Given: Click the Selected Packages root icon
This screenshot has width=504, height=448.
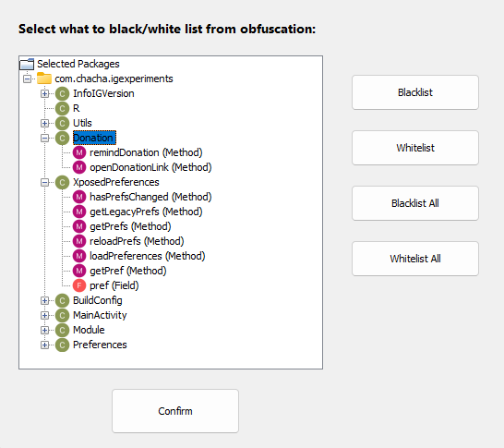Looking at the screenshot, I should pos(27,64).
